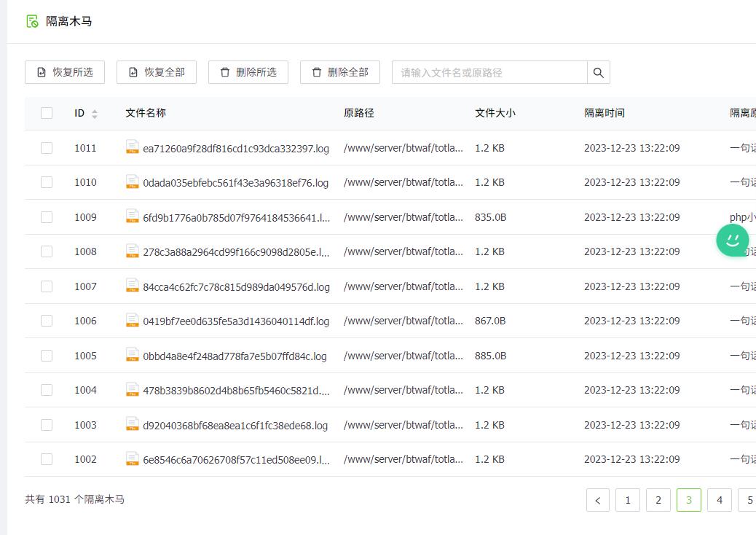Check the box for row ID 1003
Viewport: 756px width, 535px height.
[47, 425]
